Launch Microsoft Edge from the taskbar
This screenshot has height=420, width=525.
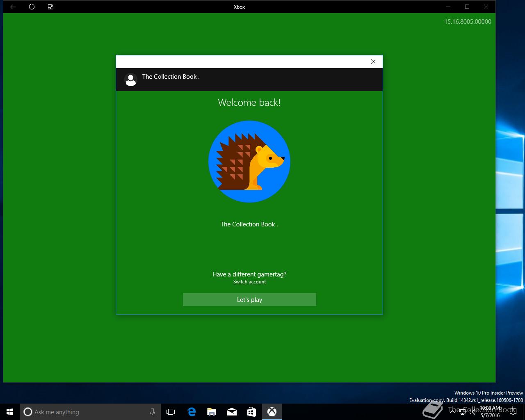pos(191,412)
